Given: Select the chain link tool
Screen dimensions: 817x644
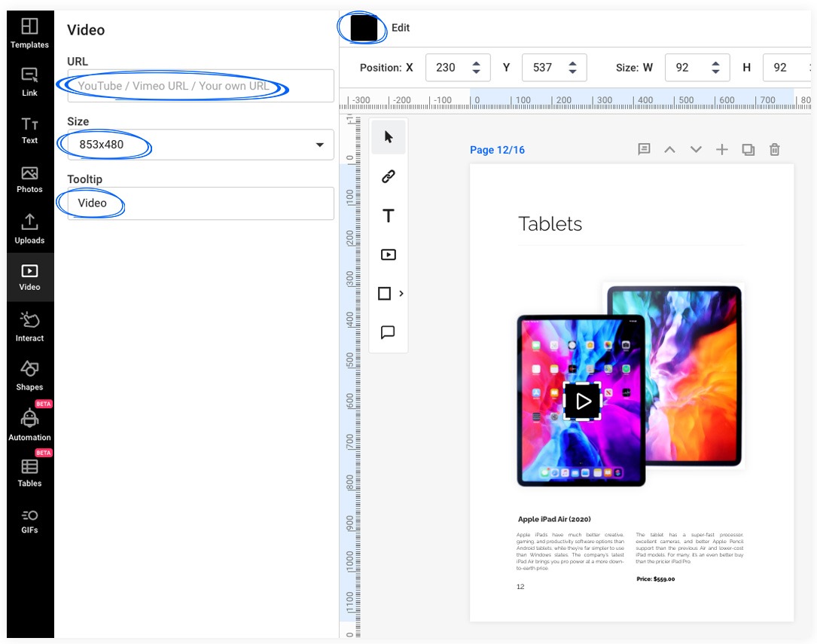Looking at the screenshot, I should click(x=389, y=176).
